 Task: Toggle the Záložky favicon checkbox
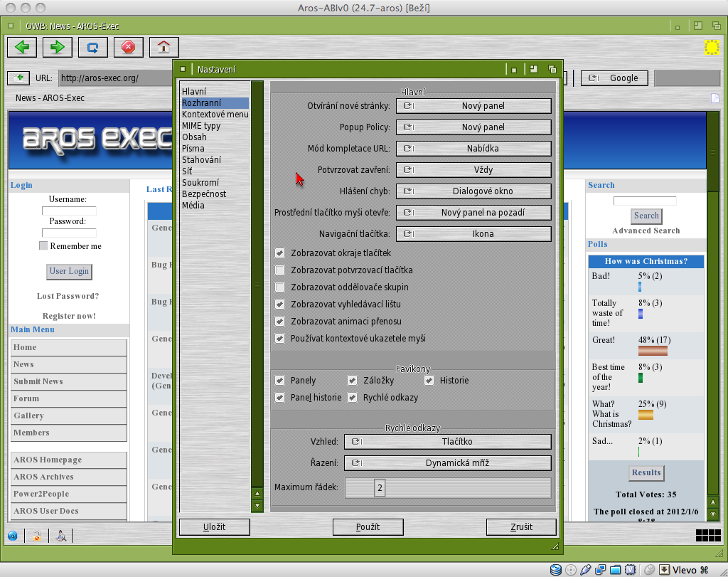click(352, 381)
